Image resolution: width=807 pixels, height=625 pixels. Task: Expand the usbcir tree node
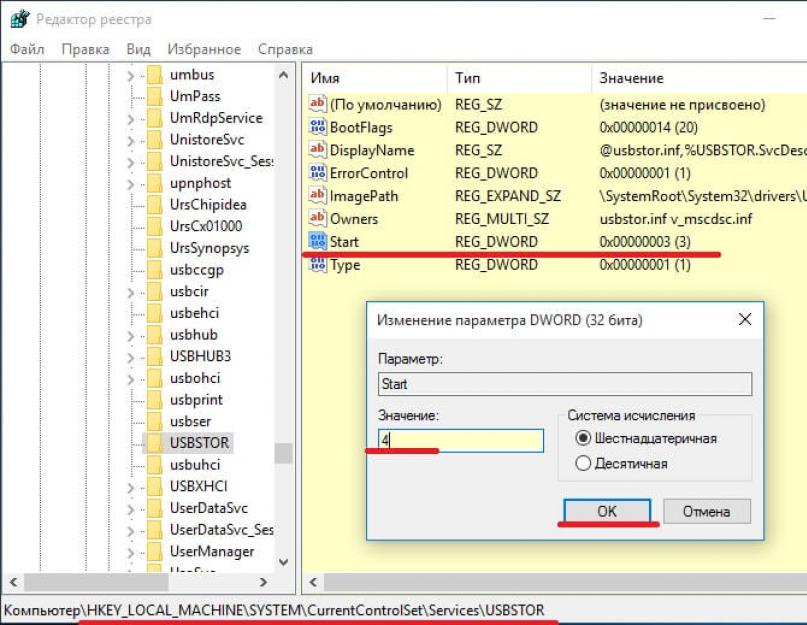[131, 292]
